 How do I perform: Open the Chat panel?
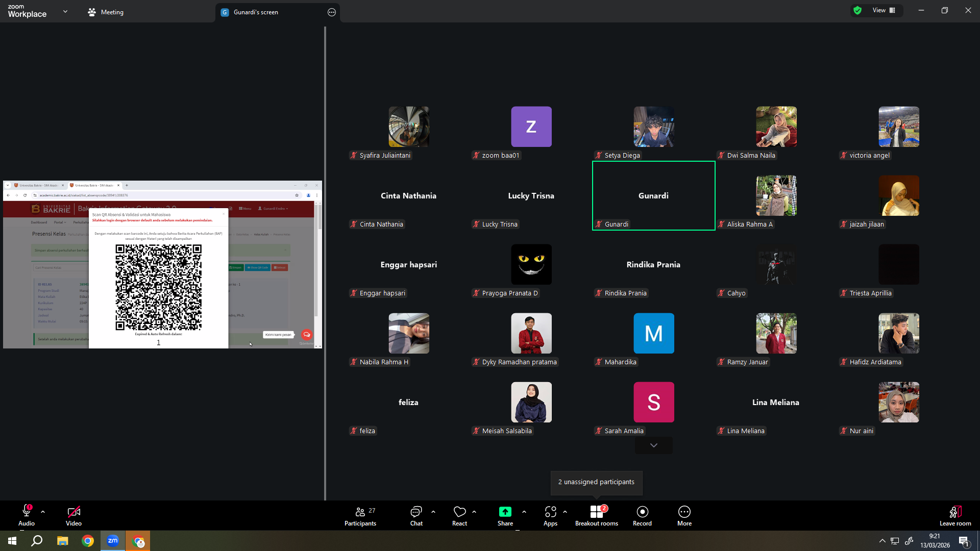[x=416, y=515]
